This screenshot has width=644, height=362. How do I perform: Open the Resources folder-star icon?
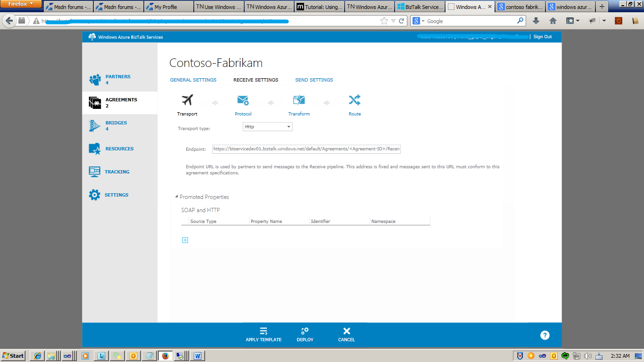point(95,149)
